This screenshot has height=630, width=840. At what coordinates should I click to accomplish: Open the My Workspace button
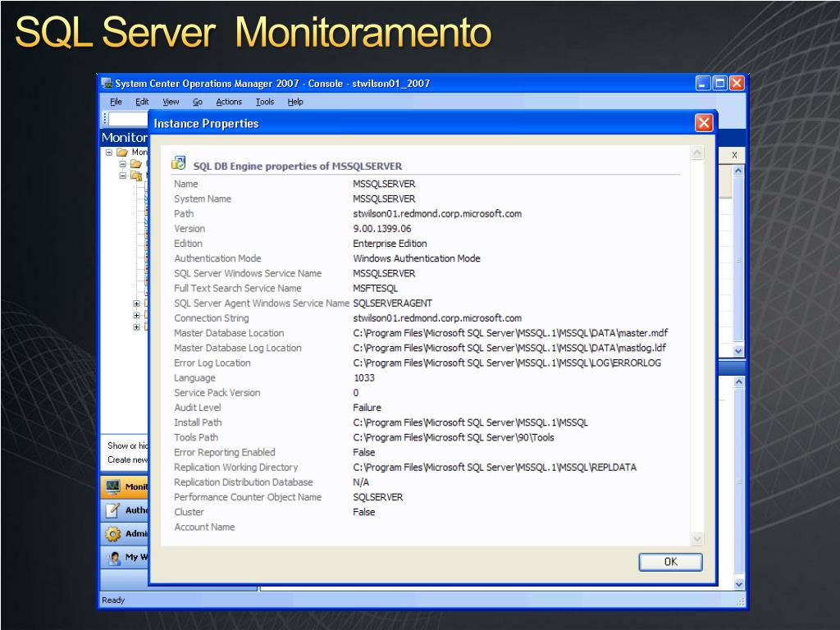[x=125, y=557]
